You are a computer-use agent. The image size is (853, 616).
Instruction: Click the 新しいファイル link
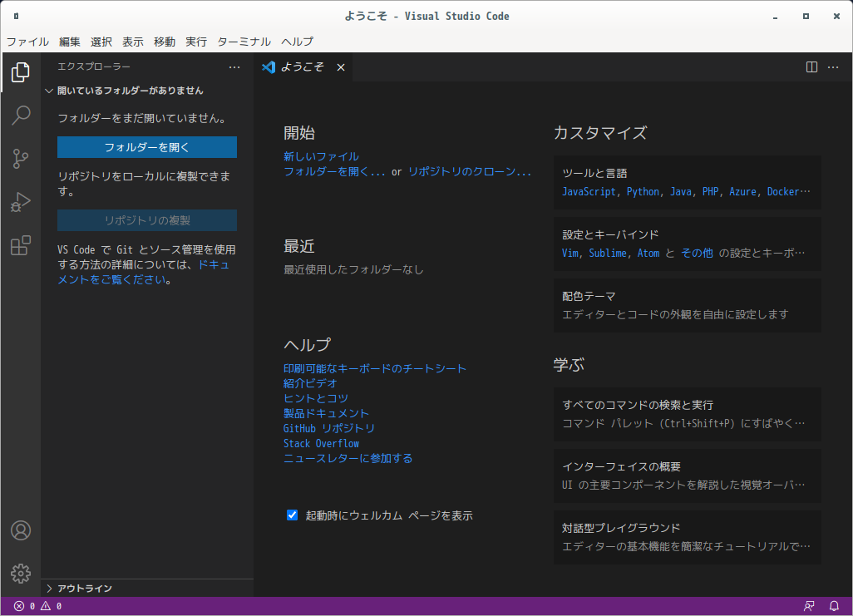pyautogui.click(x=321, y=156)
